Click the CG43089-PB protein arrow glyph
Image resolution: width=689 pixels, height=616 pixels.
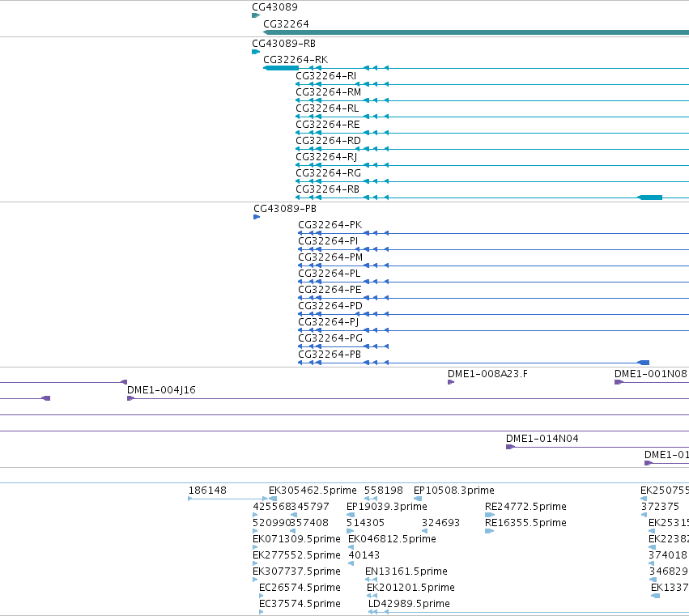[x=257, y=217]
